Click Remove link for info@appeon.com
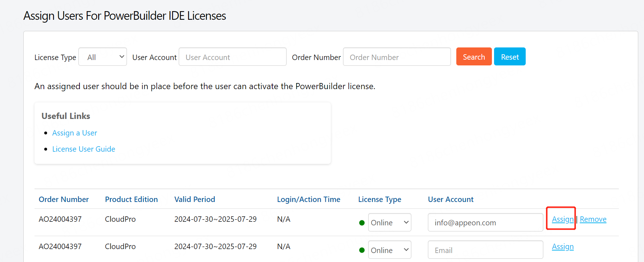 coord(593,219)
